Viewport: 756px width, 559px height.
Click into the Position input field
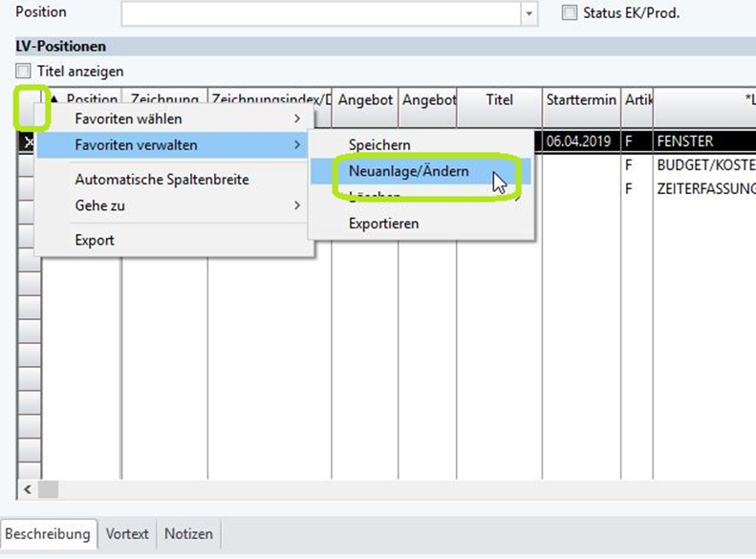point(320,13)
